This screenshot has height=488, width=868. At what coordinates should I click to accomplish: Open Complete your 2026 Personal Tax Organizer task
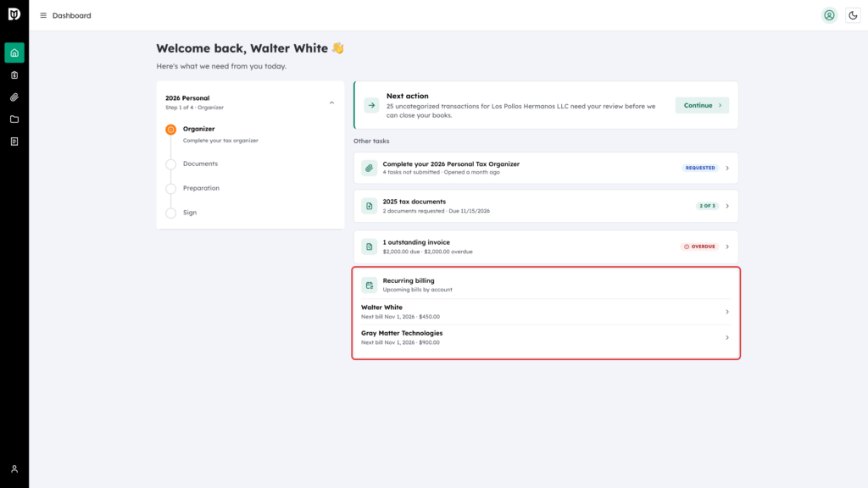(x=546, y=168)
